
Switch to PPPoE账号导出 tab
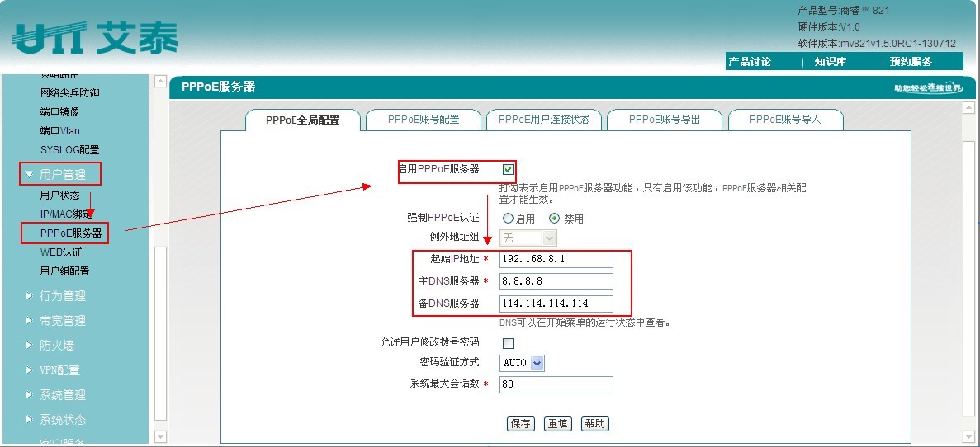tap(665, 120)
